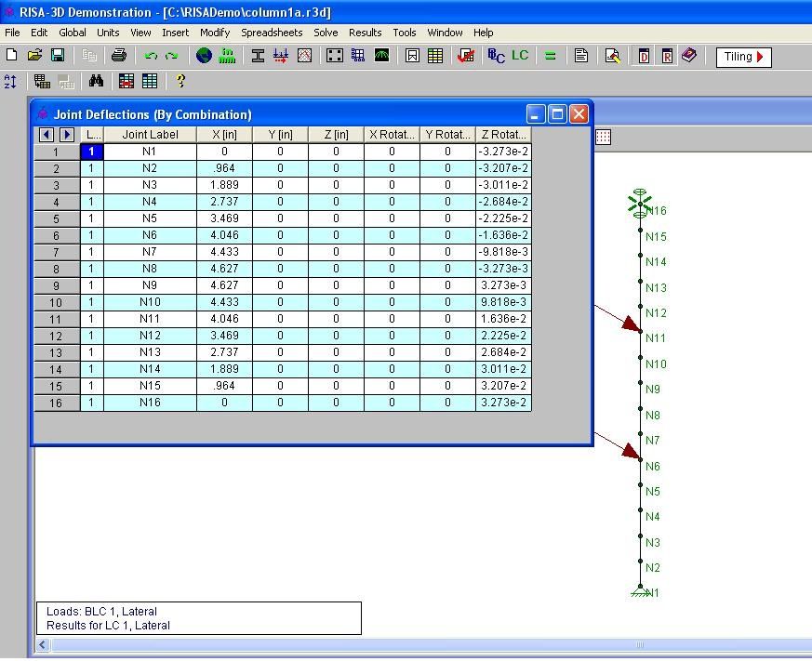Screen dimensions: 812x661
Task: Open the Tiling dropdown button
Action: pos(743,57)
